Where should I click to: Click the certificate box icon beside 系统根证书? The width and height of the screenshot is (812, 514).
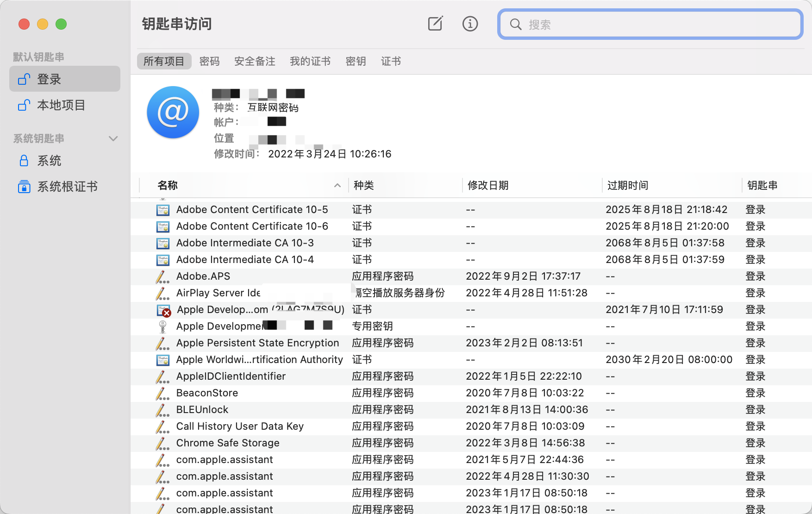tap(24, 187)
